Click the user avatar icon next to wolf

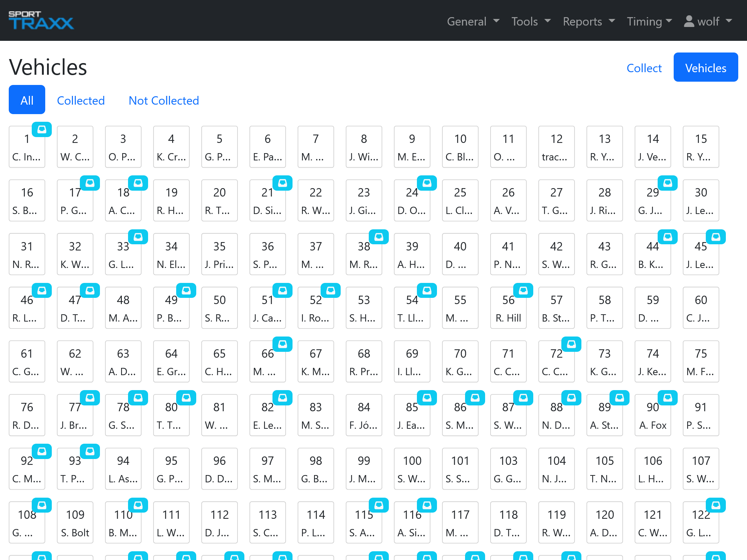pos(689,21)
